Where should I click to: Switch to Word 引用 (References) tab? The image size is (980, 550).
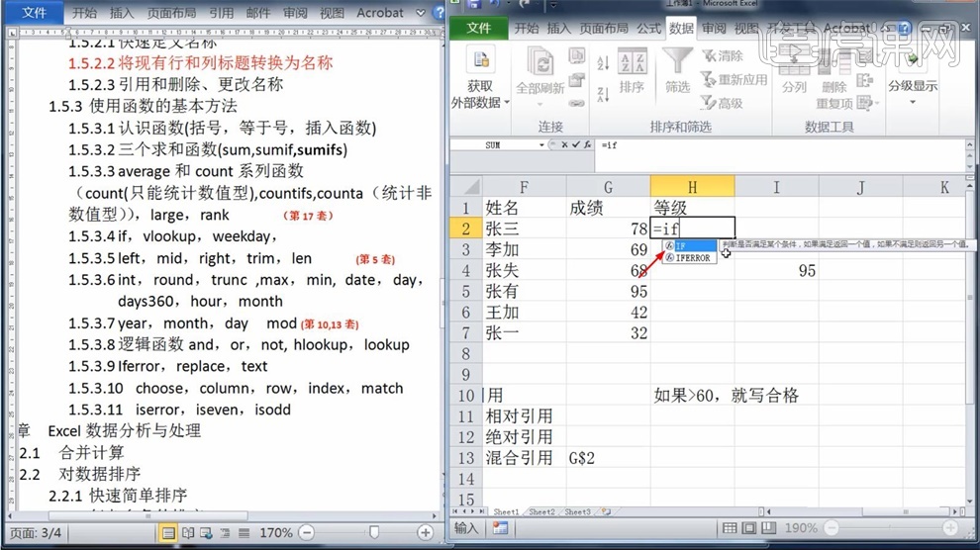222,13
